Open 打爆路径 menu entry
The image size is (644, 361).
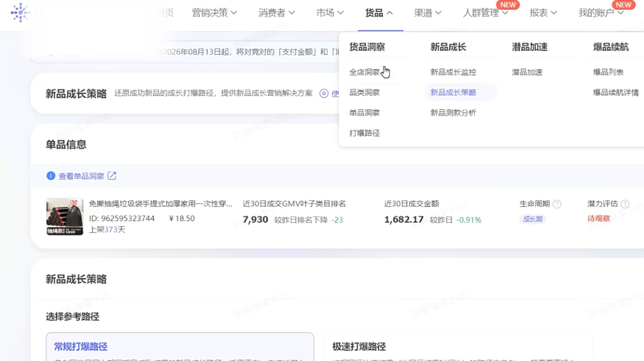point(364,133)
